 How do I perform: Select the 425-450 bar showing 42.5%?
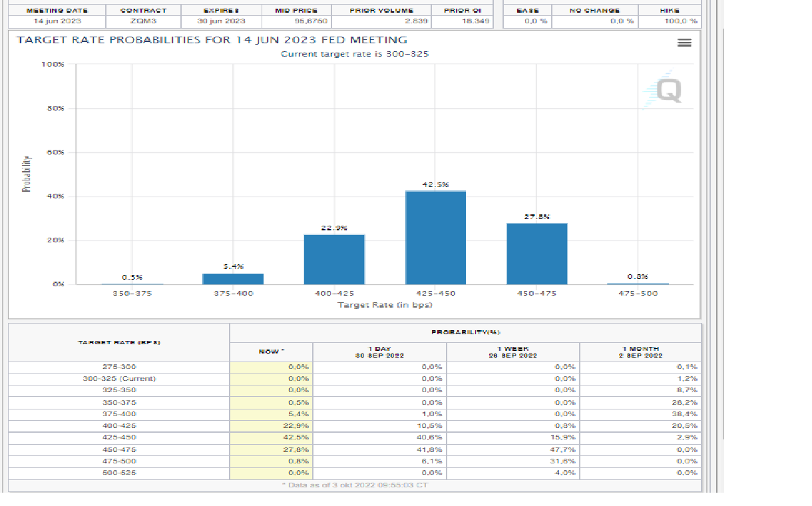435,238
